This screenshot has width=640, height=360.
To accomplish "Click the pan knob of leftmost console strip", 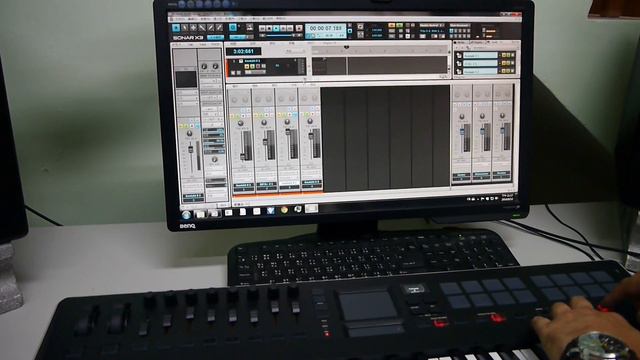I will (x=240, y=123).
